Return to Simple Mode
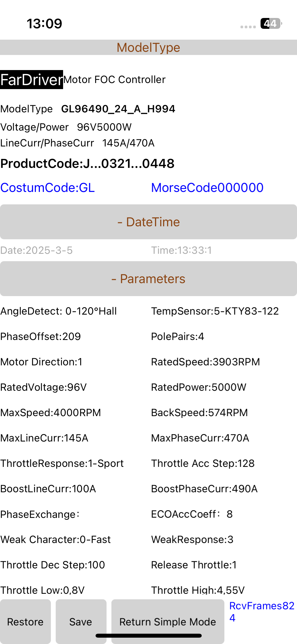 pos(168,622)
